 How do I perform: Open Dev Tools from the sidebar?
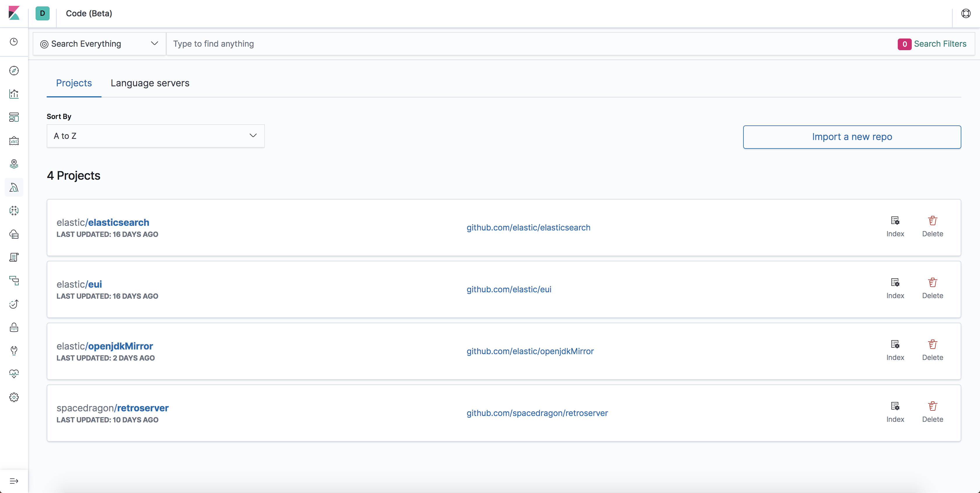pyautogui.click(x=14, y=350)
